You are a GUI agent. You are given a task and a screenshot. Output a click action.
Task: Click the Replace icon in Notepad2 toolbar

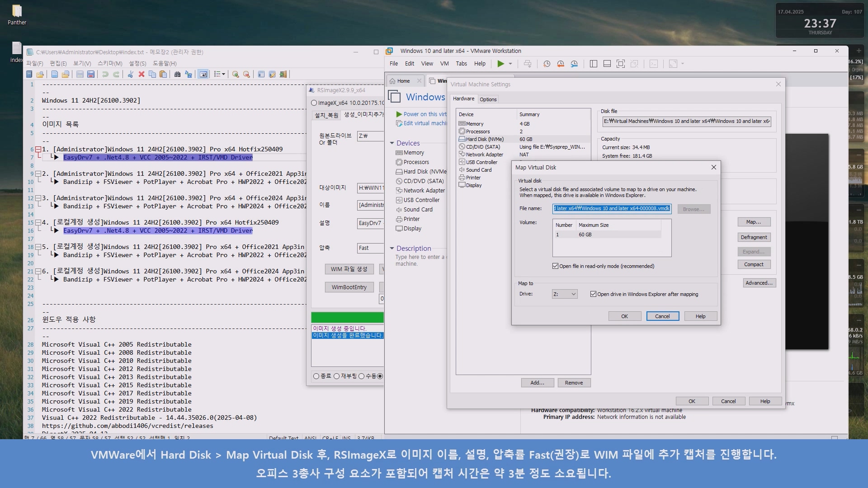(189, 74)
